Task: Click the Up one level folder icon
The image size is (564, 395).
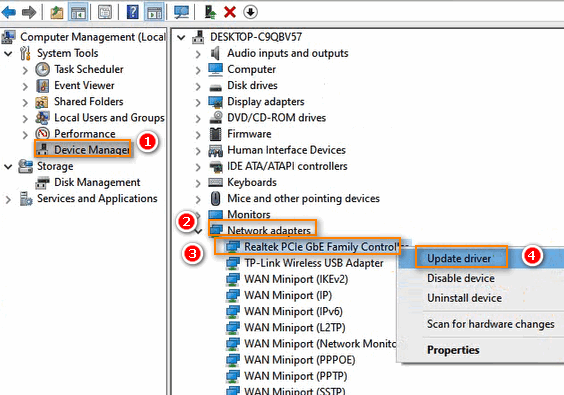Action: [56, 12]
